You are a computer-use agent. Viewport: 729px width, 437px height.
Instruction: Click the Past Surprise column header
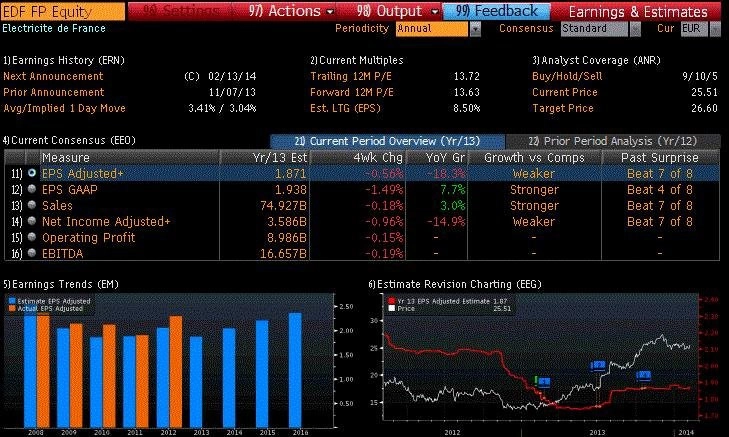pos(660,158)
